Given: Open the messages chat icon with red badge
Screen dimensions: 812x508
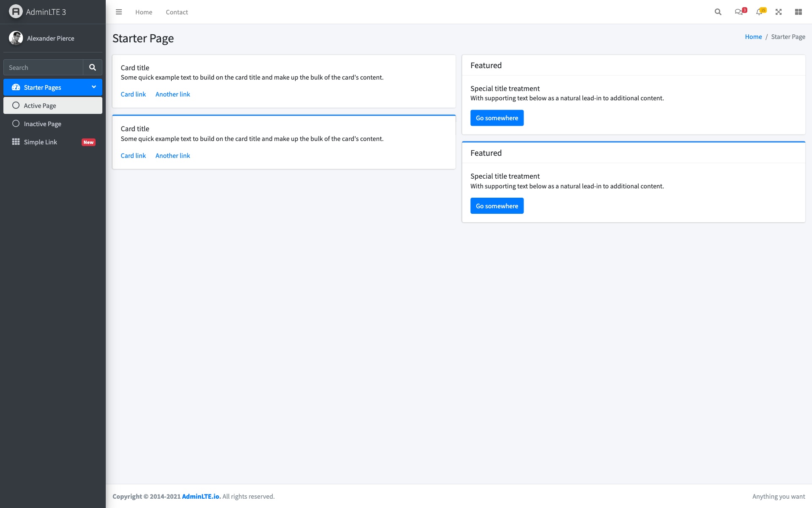Looking at the screenshot, I should coord(739,12).
